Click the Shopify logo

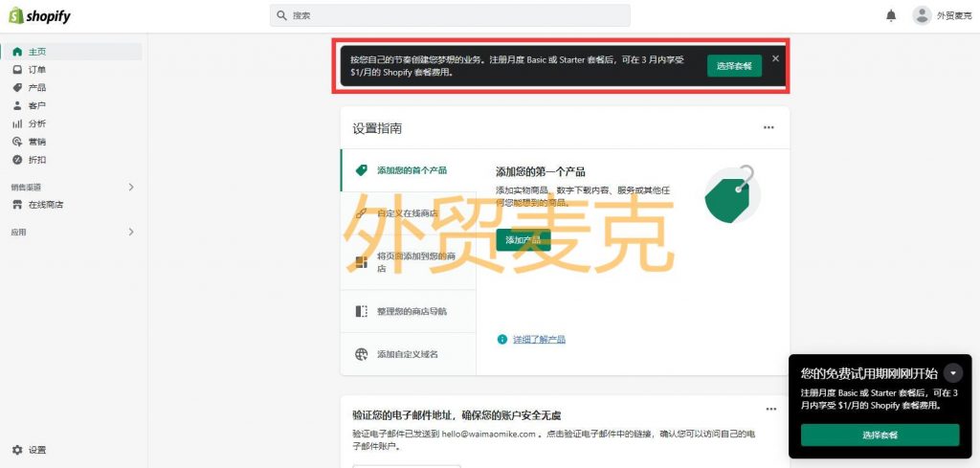39,15
